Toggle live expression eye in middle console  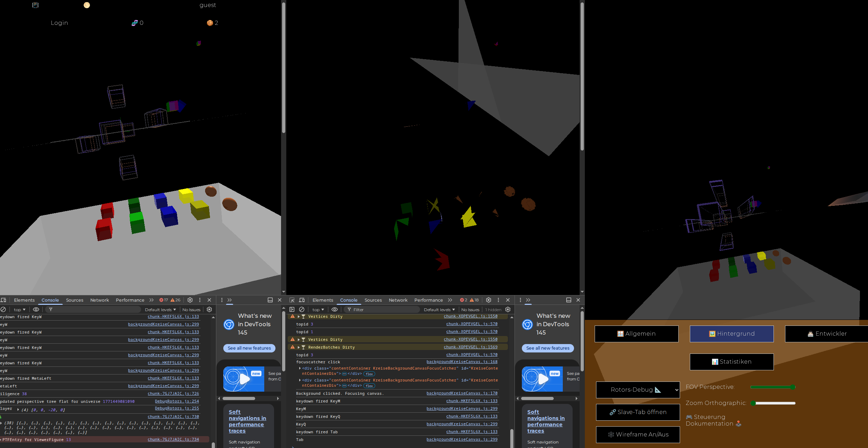click(335, 309)
